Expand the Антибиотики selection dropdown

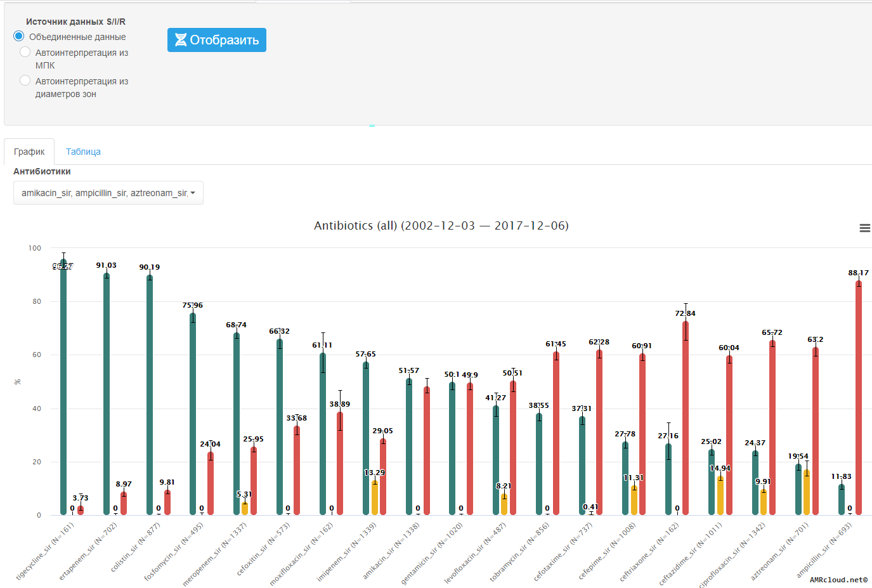(108, 193)
